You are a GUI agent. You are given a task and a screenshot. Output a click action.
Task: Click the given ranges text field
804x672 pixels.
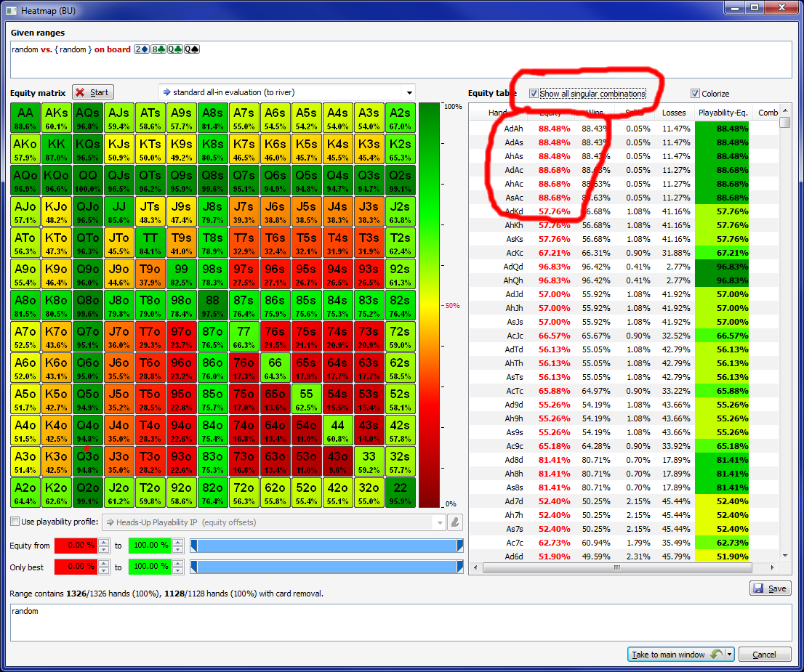click(x=401, y=60)
